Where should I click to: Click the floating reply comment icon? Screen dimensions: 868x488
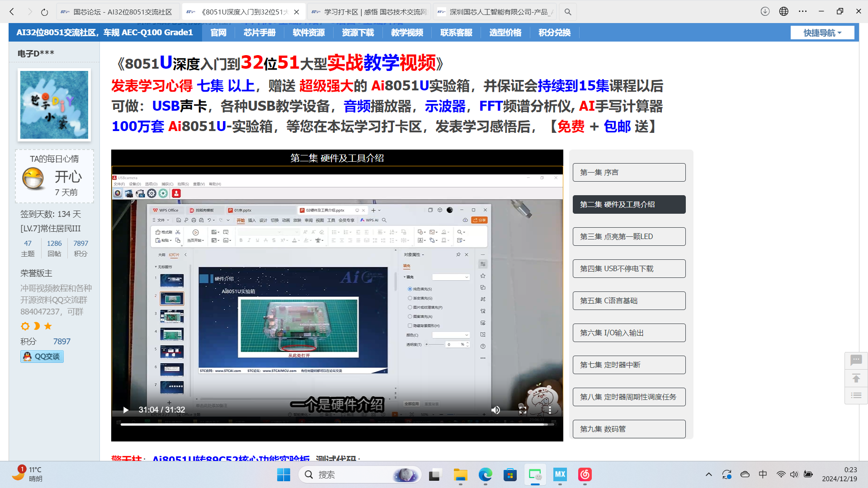tap(856, 360)
